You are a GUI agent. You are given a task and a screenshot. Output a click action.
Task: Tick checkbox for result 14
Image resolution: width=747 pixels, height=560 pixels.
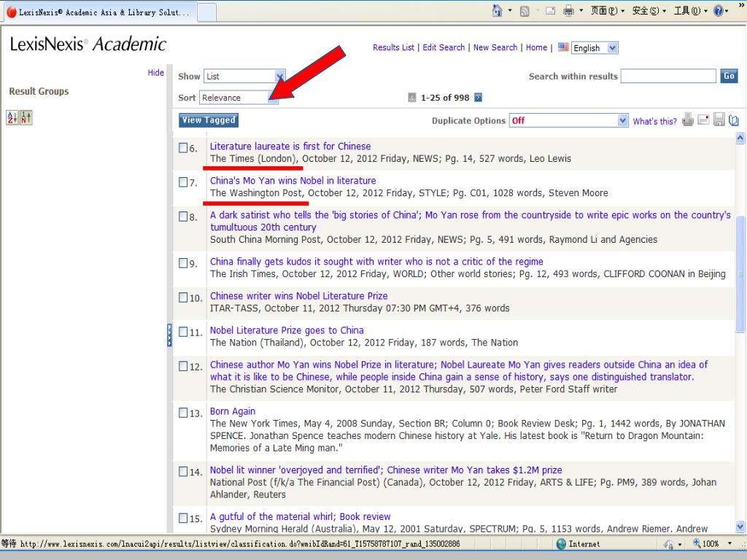(x=183, y=472)
